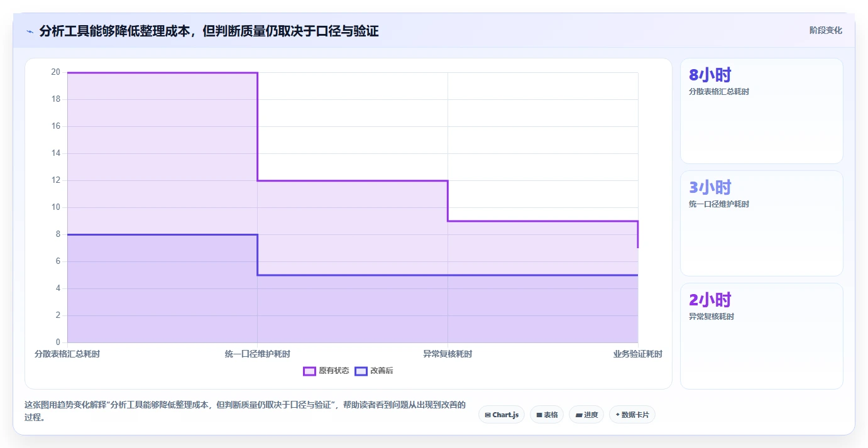Click the 数据卡片 tag pill
868x448 pixels.
[632, 415]
